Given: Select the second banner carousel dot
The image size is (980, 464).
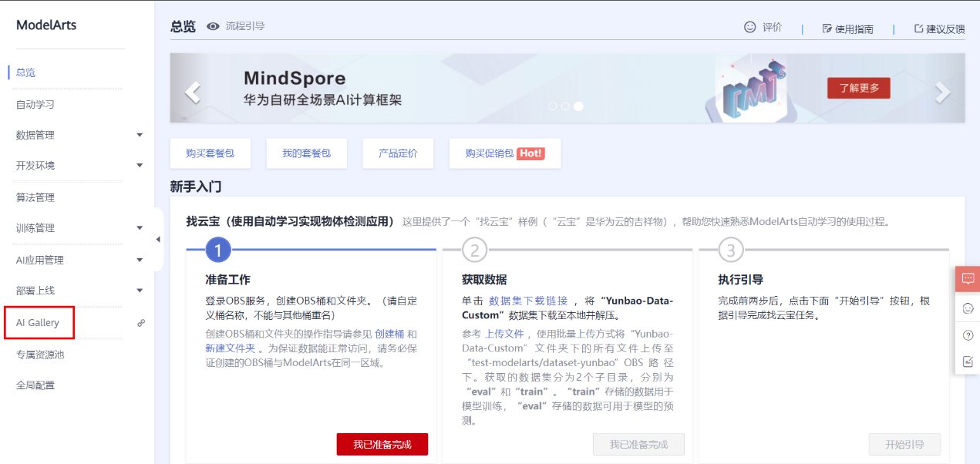Looking at the screenshot, I should click(565, 106).
